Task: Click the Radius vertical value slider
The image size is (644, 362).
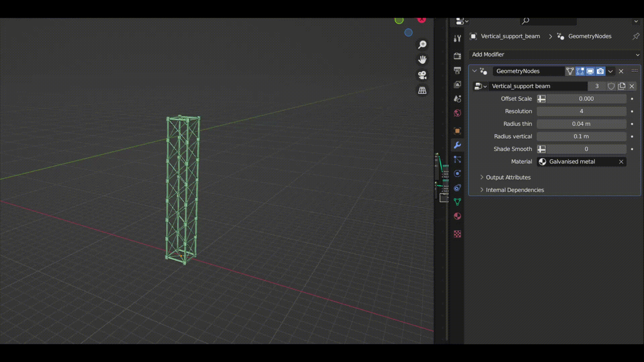Action: [x=581, y=136]
